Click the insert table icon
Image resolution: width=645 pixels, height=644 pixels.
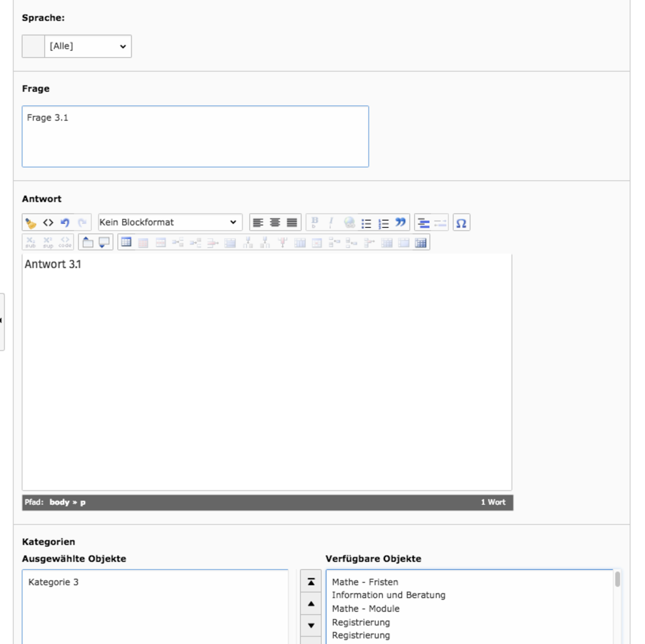click(x=126, y=242)
